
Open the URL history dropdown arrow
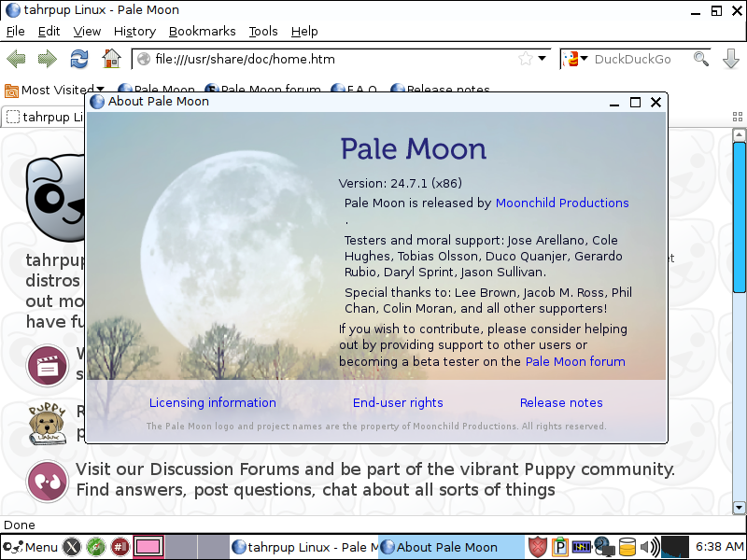[543, 59]
